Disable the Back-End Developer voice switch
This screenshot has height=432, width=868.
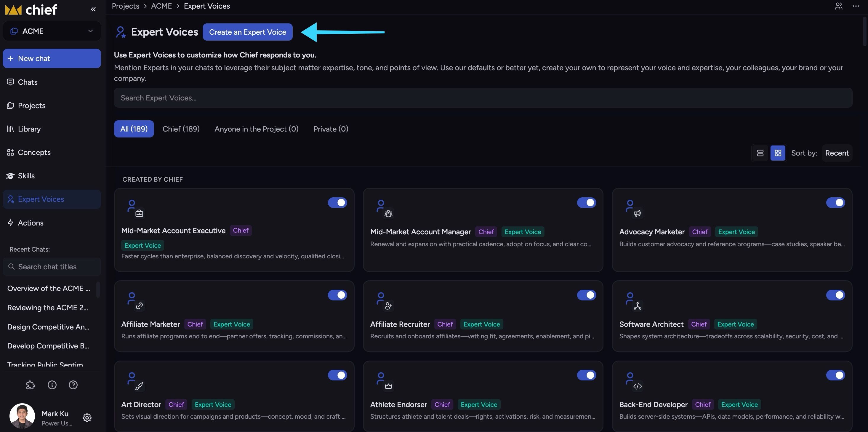(x=835, y=375)
